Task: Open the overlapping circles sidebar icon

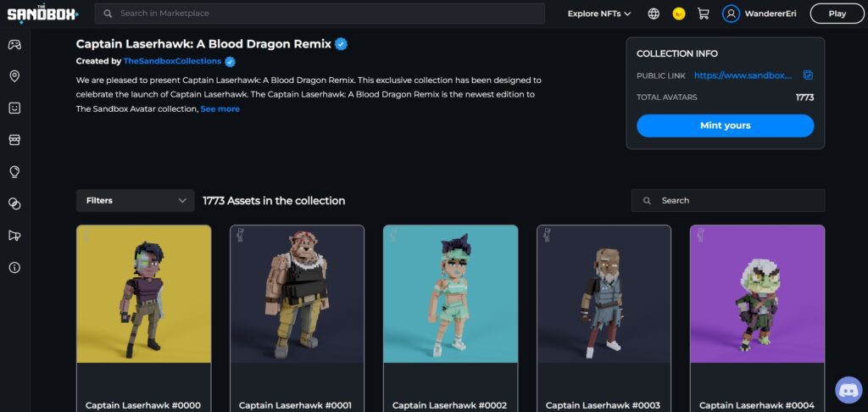Action: 14,203
